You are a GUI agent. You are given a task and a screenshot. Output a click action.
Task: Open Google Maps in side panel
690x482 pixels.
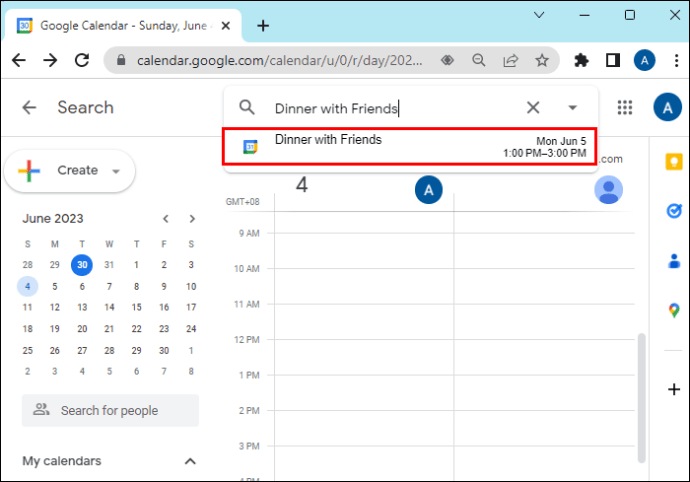[x=673, y=311]
